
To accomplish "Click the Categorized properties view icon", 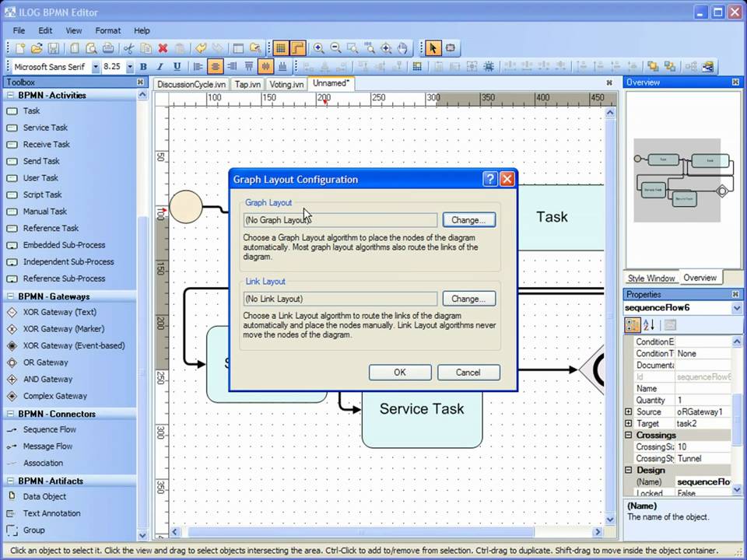I will click(633, 325).
